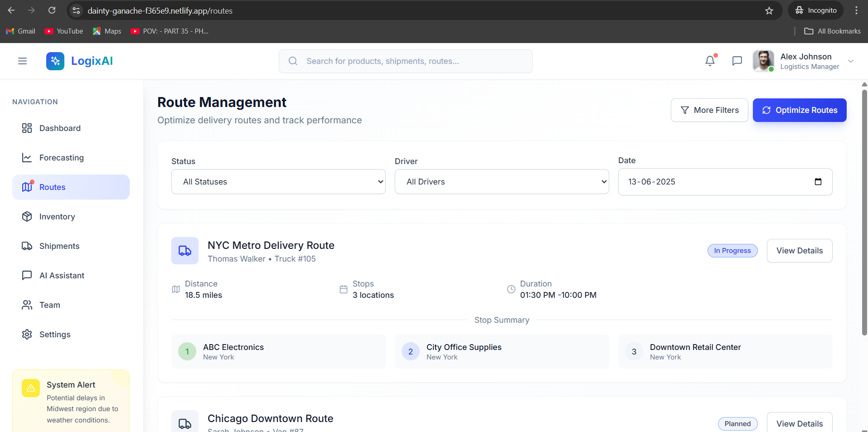Image resolution: width=868 pixels, height=432 pixels.
Task: Toggle the hamburger sidebar menu icon
Action: (x=22, y=61)
